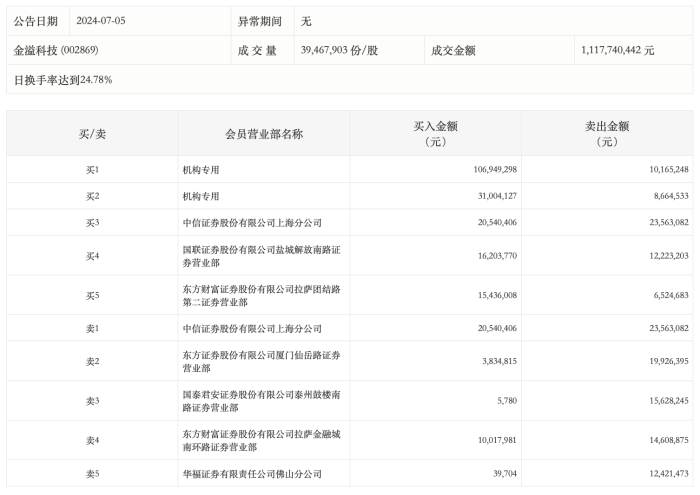This screenshot has height=495, width=700.
Task: Click the 成交金额 label
Action: pos(453,50)
